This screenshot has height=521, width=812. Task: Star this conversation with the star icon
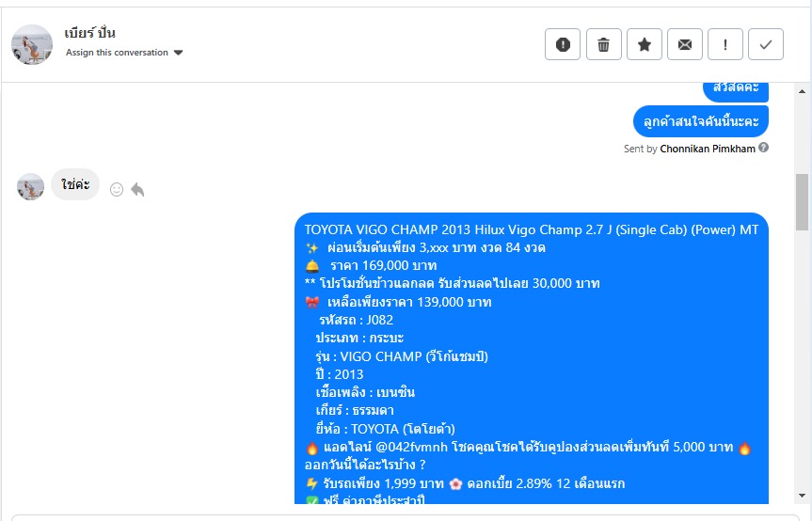[x=645, y=44]
